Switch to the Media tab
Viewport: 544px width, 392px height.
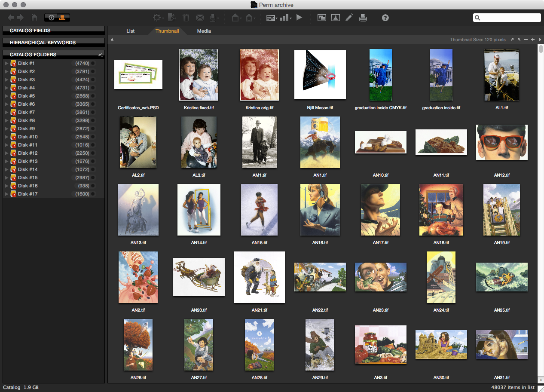coord(204,31)
